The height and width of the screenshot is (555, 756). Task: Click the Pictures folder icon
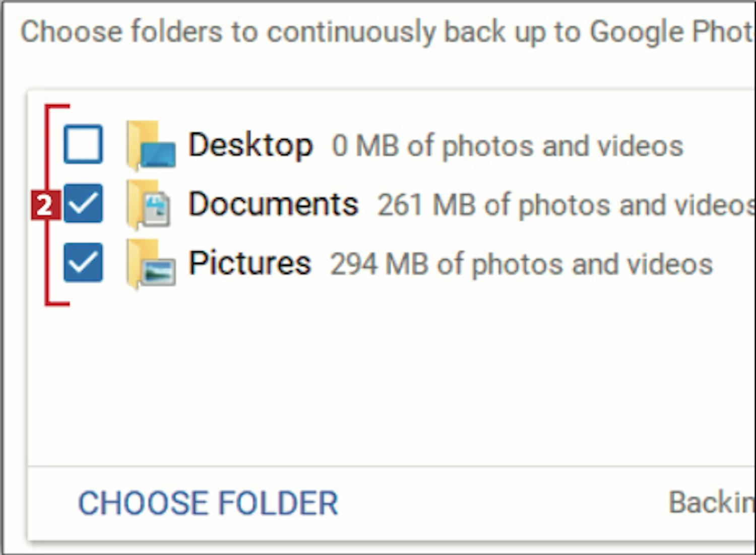click(151, 263)
